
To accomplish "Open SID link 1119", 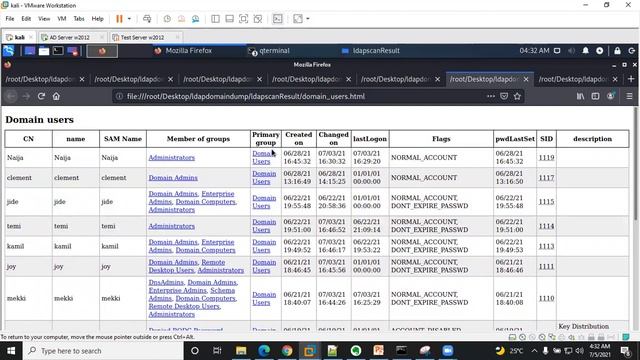I will 546,158.
